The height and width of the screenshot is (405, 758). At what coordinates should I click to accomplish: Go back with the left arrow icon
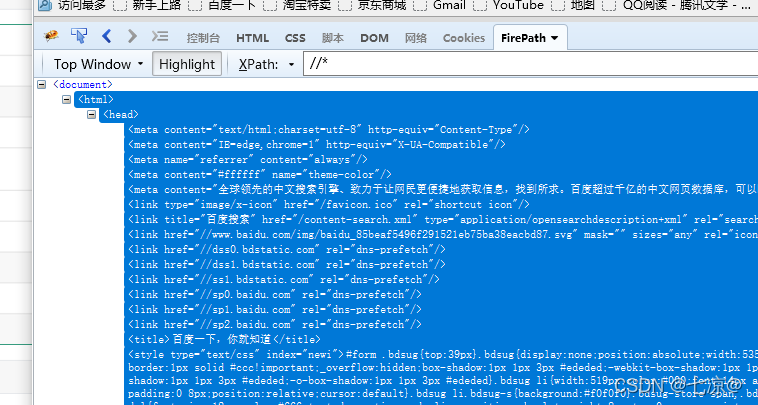[x=107, y=36]
